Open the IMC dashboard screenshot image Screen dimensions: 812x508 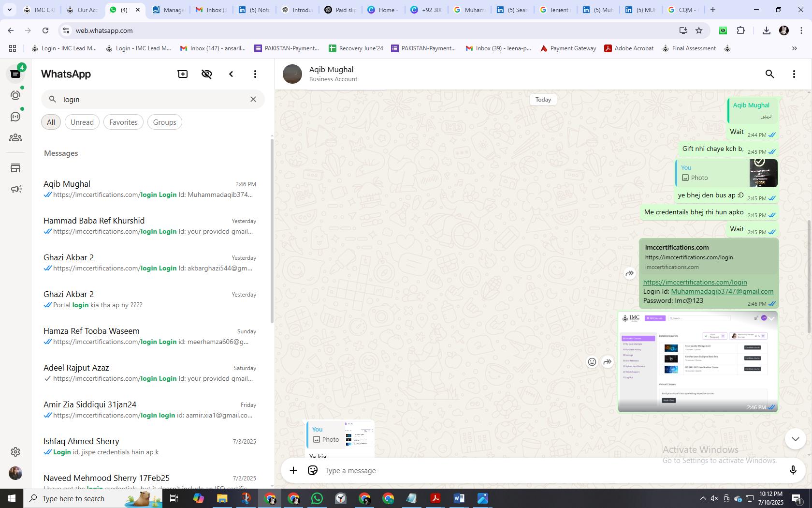[698, 362]
